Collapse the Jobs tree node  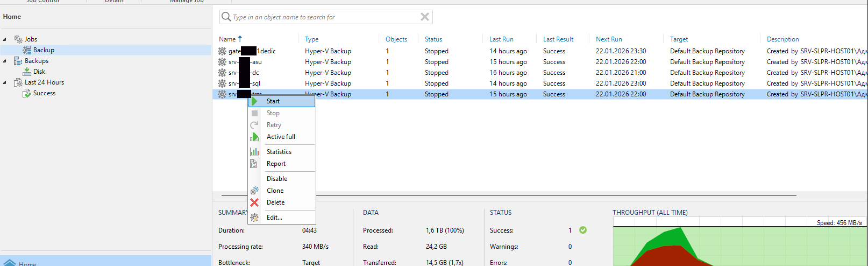point(5,39)
